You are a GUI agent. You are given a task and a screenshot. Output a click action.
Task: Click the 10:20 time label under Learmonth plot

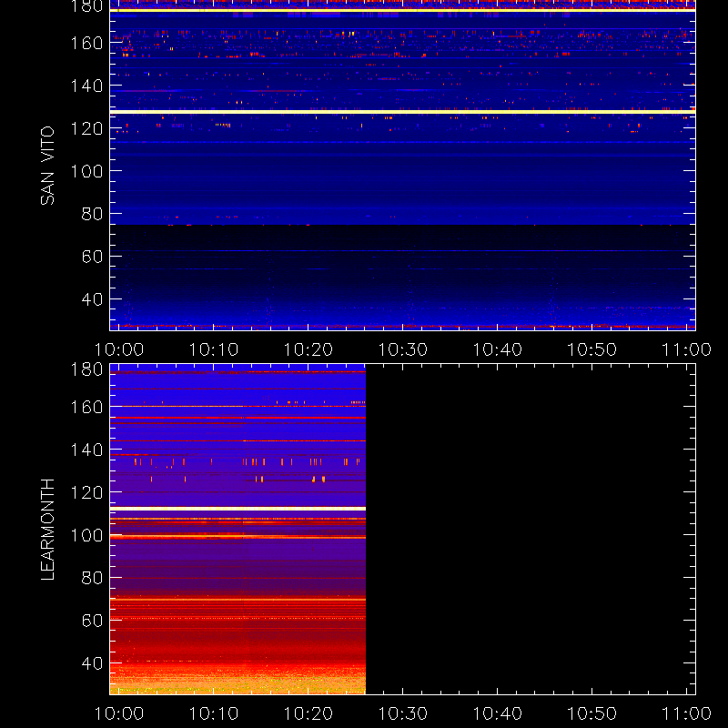308,713
